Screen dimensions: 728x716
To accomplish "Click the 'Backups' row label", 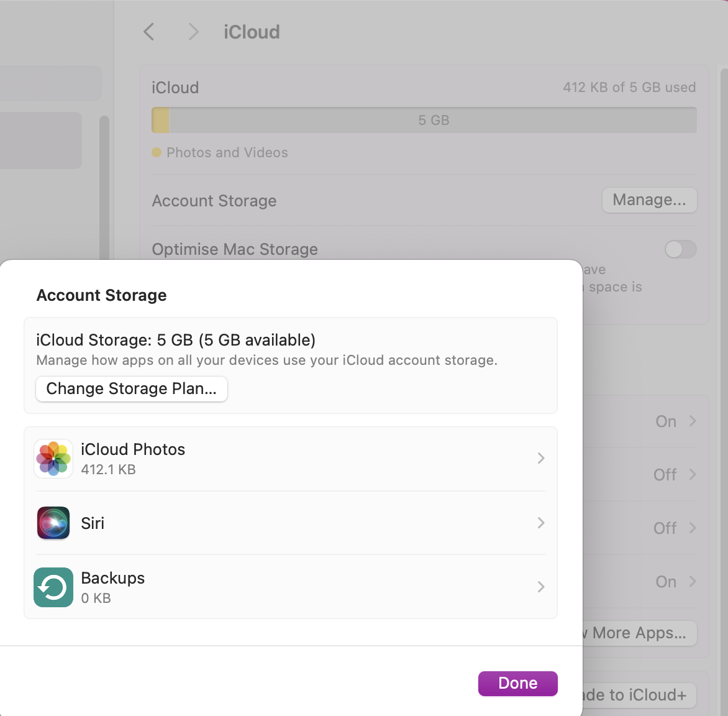I will coord(113,579).
